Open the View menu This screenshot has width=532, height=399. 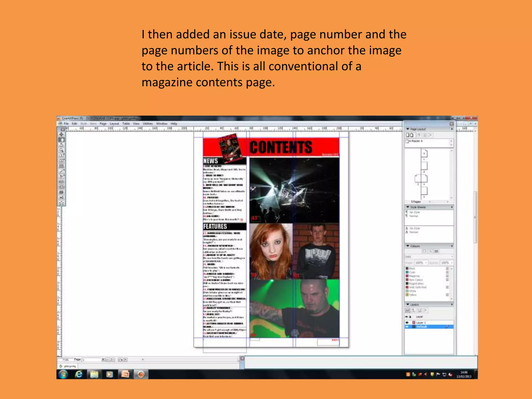coord(136,124)
